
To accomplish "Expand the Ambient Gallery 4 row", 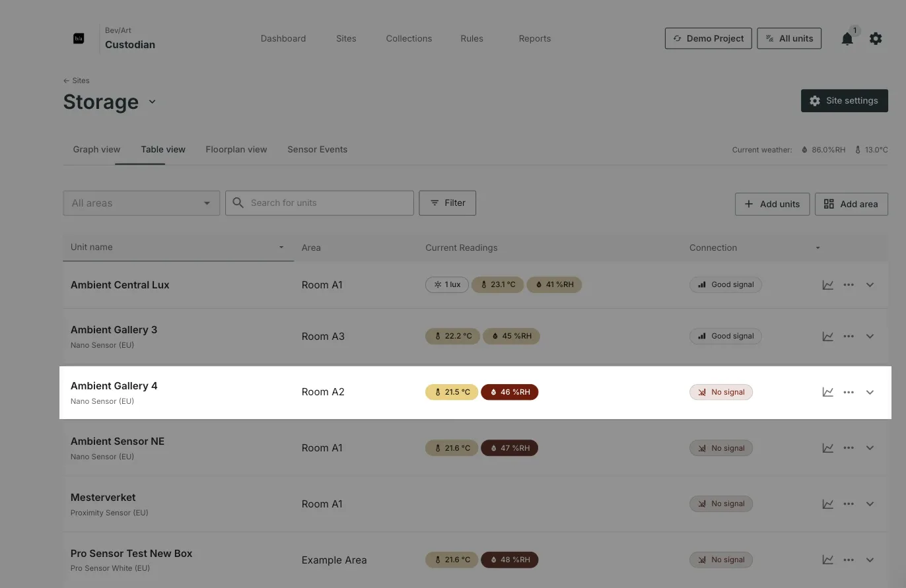I will [870, 392].
